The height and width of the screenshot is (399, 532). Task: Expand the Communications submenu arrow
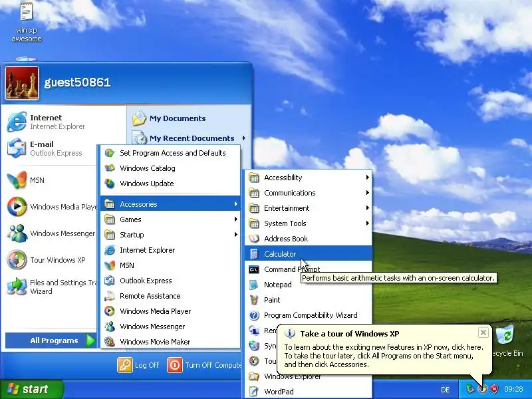(368, 192)
